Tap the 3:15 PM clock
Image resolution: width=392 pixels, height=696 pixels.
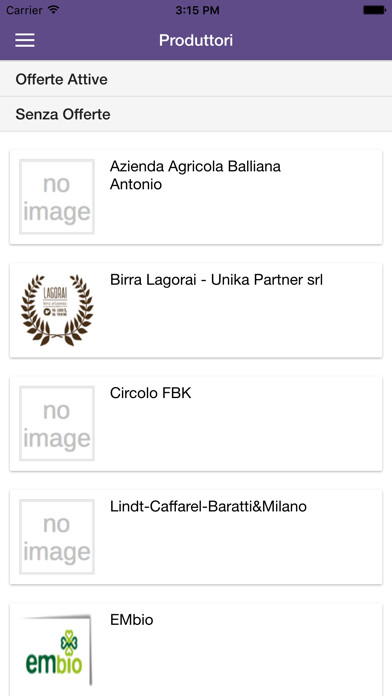click(x=197, y=10)
